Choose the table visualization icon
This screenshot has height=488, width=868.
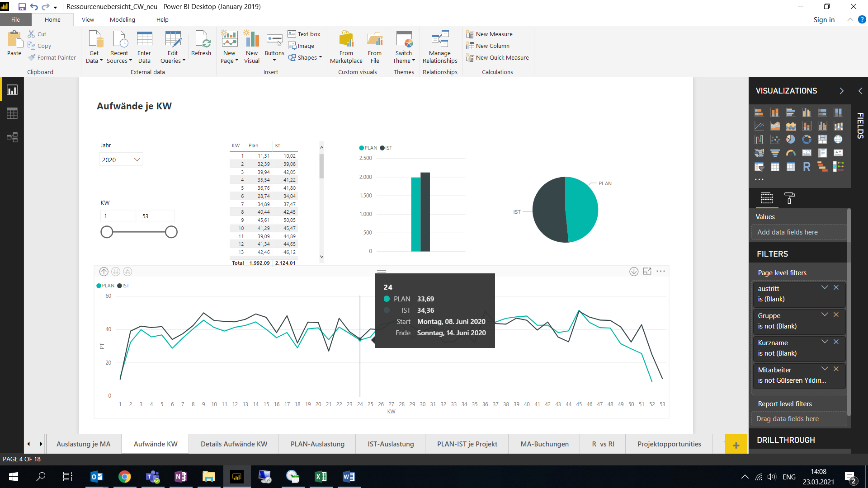(775, 167)
